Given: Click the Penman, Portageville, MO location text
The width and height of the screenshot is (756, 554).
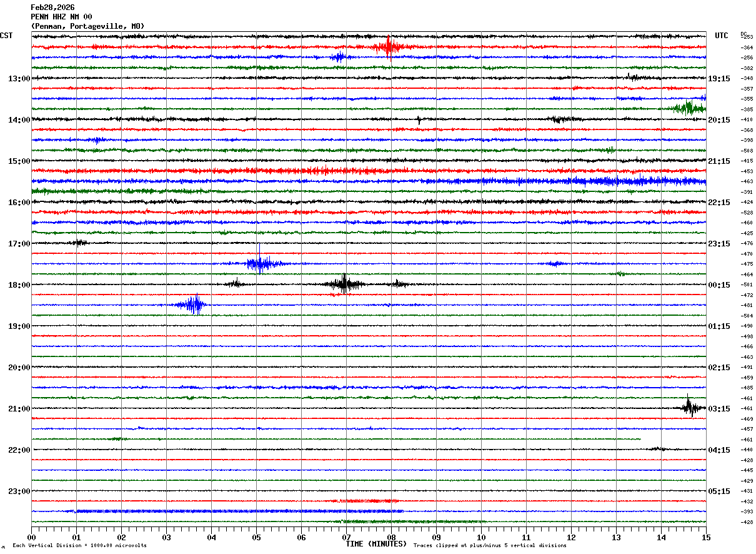Looking at the screenshot, I should [x=87, y=26].
